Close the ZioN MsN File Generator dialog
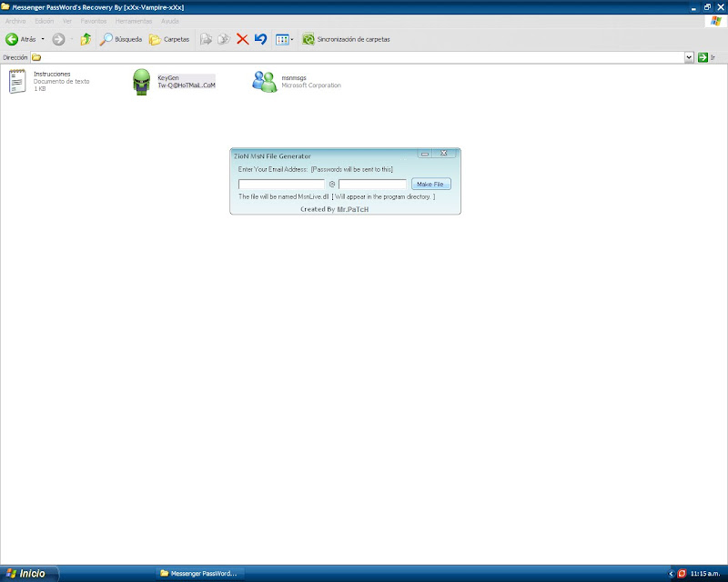 [444, 153]
